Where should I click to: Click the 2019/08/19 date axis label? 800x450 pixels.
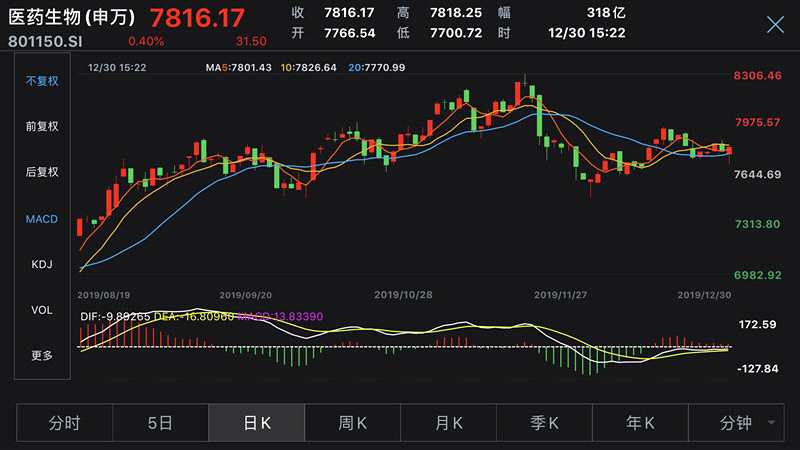click(104, 295)
